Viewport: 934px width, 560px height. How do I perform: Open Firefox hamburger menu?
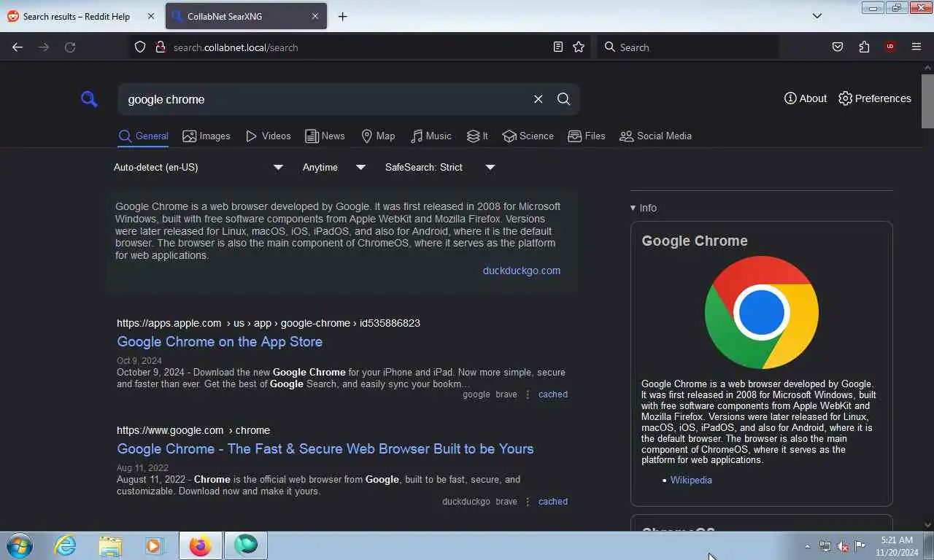(916, 47)
